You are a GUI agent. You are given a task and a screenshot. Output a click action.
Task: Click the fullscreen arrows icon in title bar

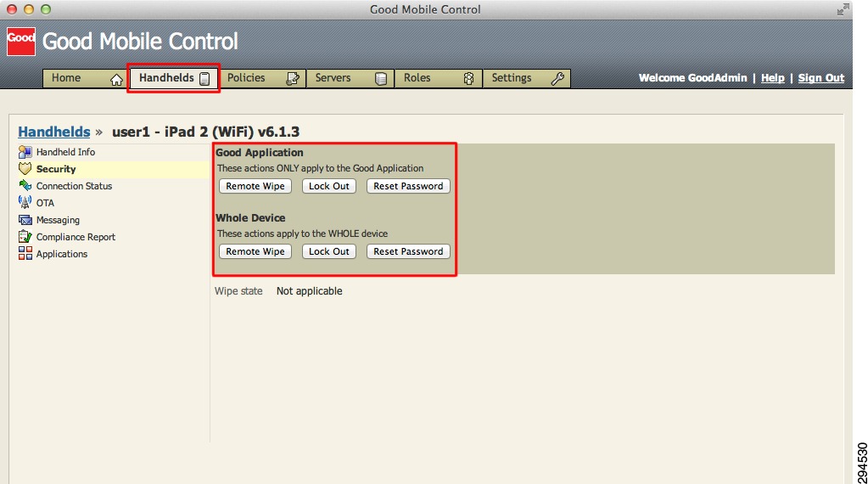[x=843, y=9]
